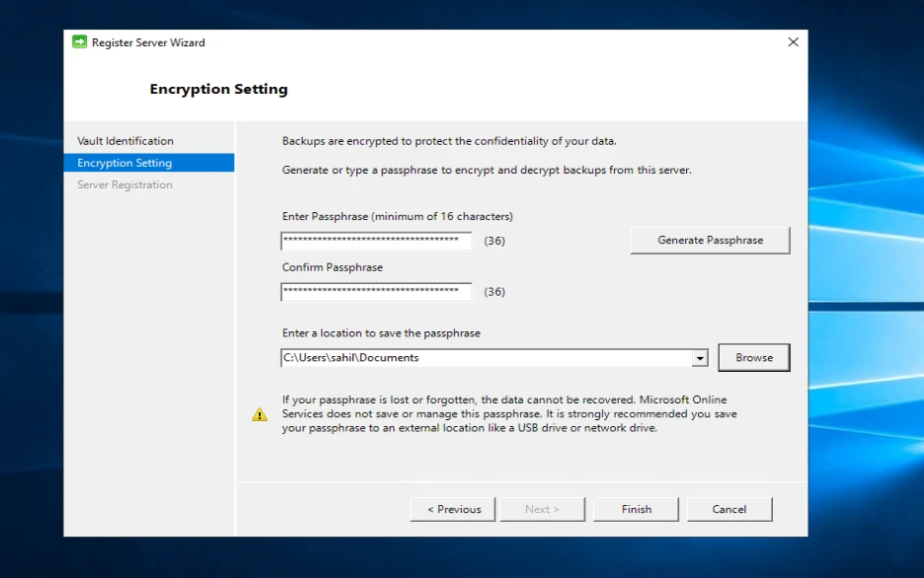Click the yellow warning triangle icon

(x=260, y=413)
